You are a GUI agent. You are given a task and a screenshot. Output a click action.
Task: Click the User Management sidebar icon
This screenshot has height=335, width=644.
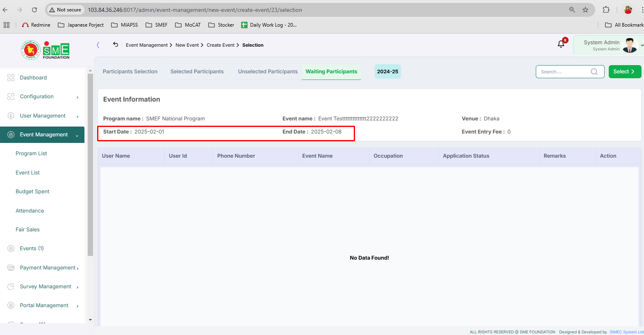click(x=11, y=116)
